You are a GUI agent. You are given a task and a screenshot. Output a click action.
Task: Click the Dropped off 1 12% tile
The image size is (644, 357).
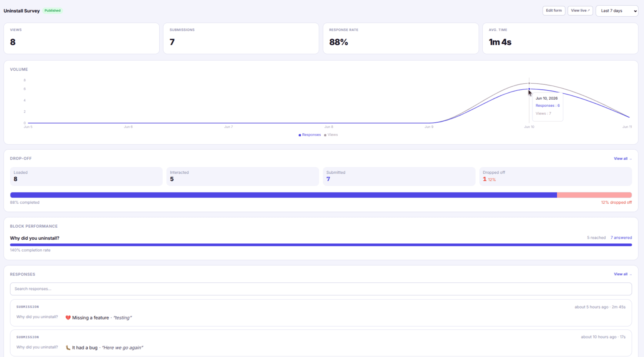(556, 176)
